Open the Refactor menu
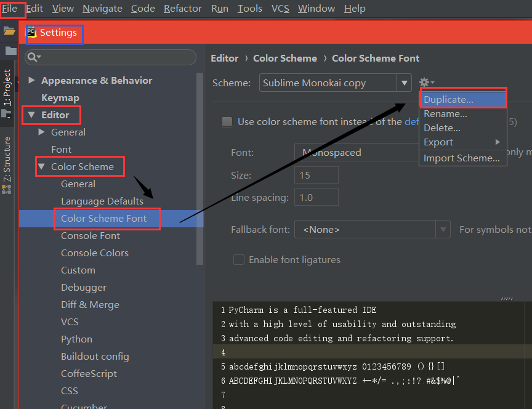The height and width of the screenshot is (409, 532). [182, 9]
